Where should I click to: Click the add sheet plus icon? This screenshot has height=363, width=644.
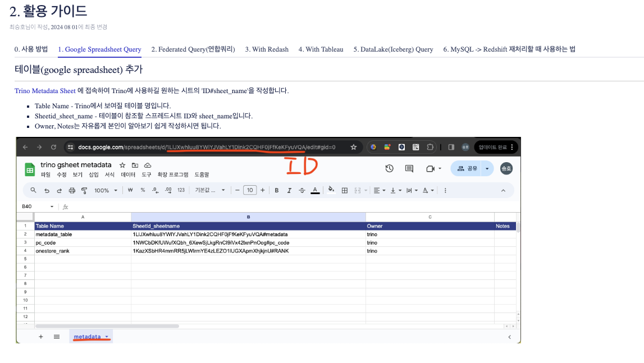tap(40, 337)
